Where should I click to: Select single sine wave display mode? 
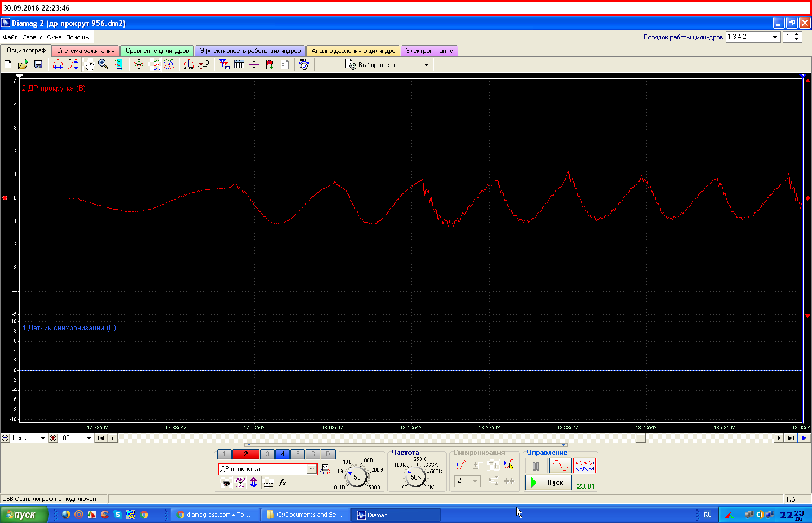(561, 466)
